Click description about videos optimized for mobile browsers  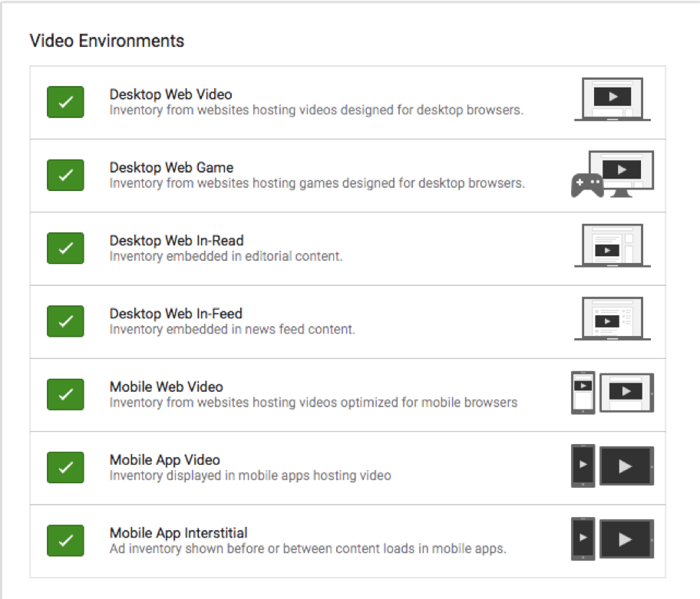313,403
